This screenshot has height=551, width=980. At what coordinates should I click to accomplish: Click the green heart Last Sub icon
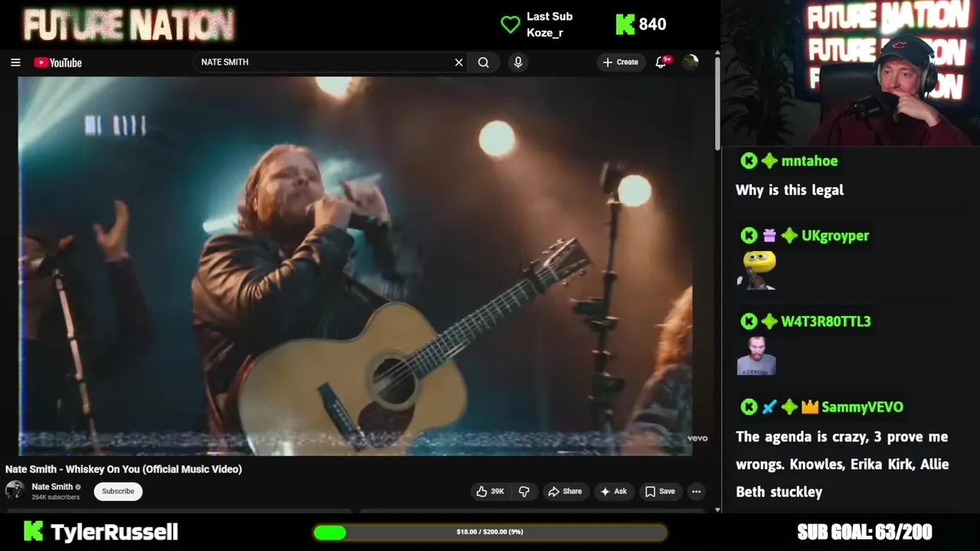(511, 24)
